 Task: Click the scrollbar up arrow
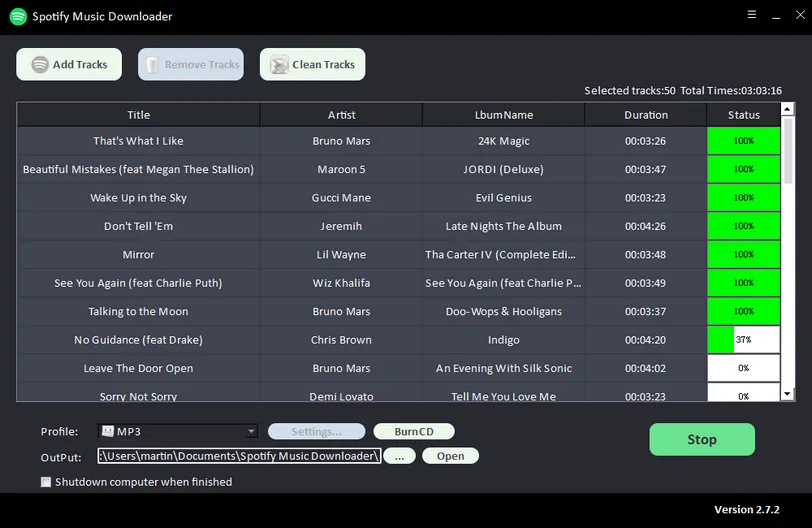(787, 109)
